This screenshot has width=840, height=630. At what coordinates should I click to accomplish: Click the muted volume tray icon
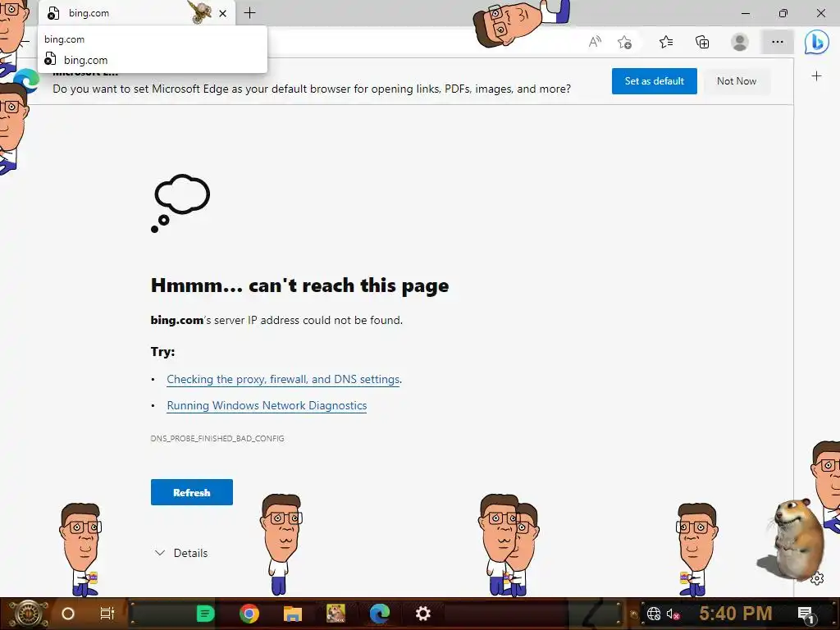coord(673,614)
